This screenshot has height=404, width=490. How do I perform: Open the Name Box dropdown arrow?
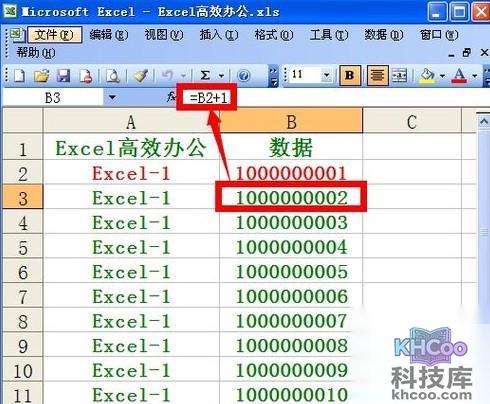pyautogui.click(x=112, y=97)
